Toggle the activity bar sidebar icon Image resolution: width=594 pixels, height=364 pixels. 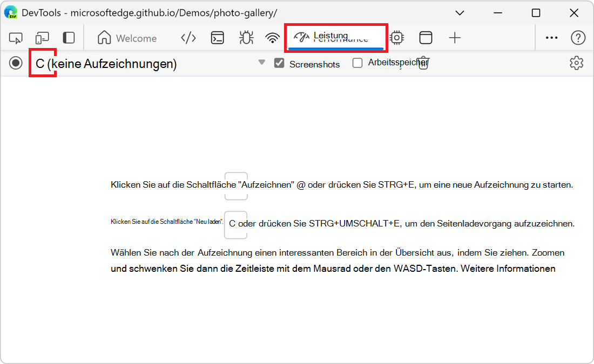(x=69, y=38)
